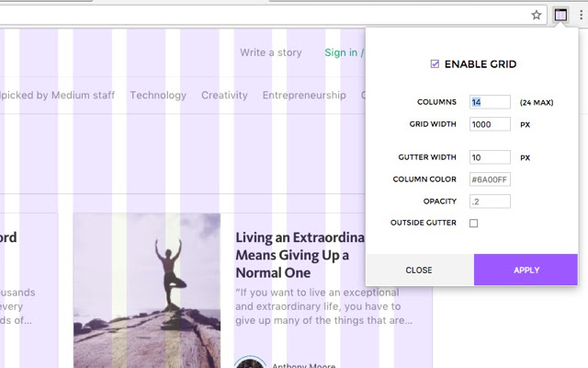
Task: Check the Outside Gutter checkbox
Action: pos(474,223)
